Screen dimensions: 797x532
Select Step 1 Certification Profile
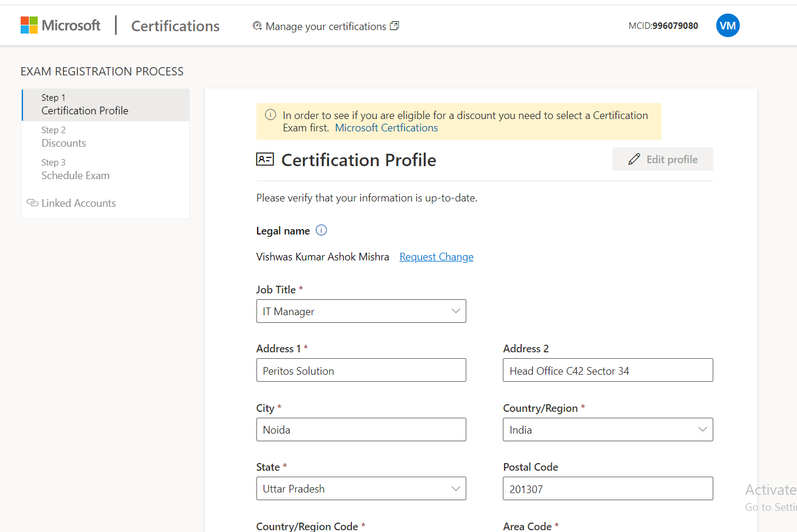106,105
